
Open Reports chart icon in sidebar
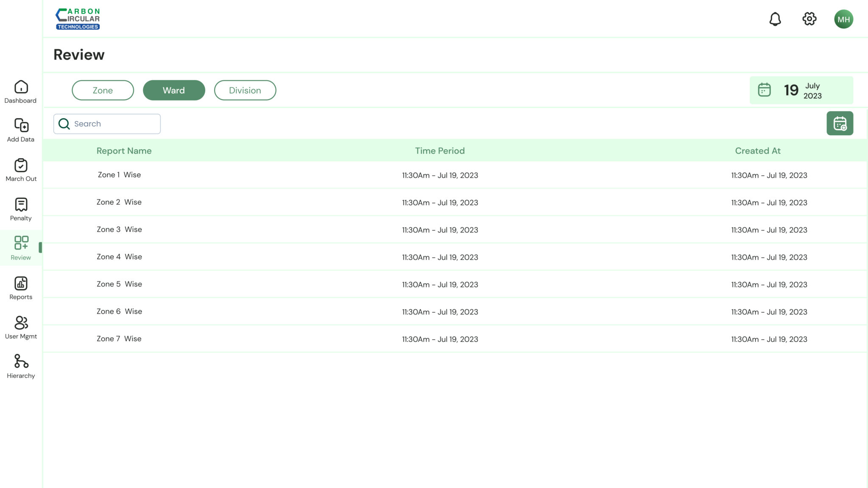coord(21,284)
